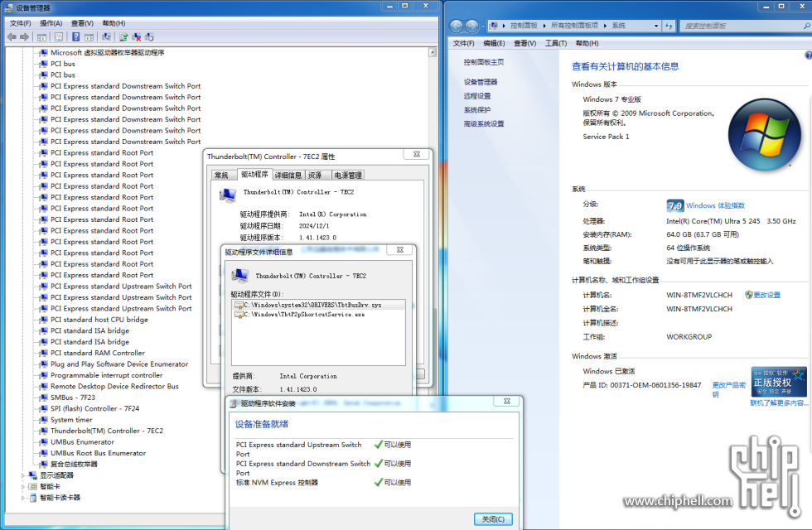
Task: Expand breadcrumb arrow after 所有控制面板项
Action: click(605, 26)
